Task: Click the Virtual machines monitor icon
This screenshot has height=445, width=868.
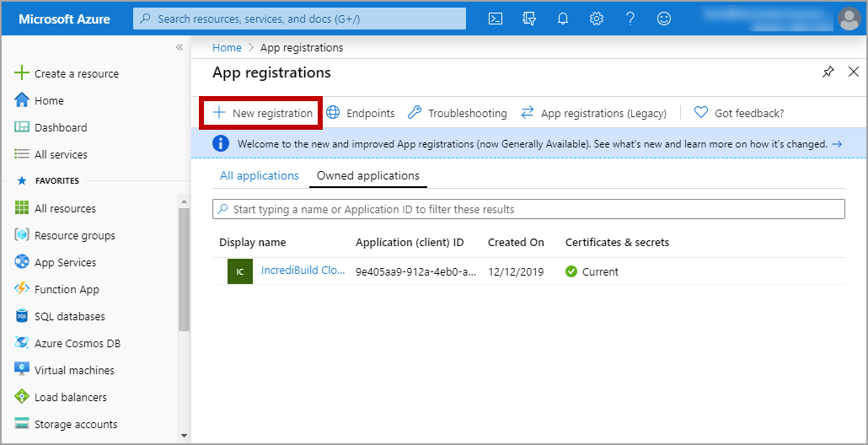Action: click(x=22, y=369)
